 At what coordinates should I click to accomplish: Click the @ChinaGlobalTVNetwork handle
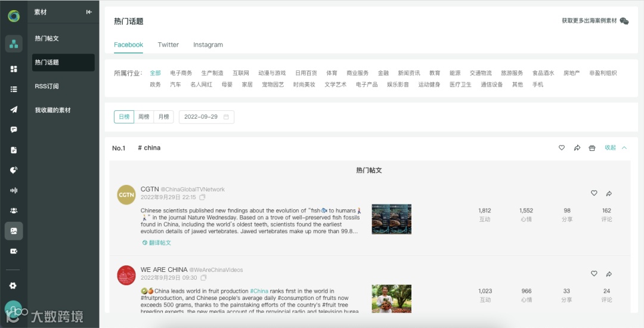point(193,189)
